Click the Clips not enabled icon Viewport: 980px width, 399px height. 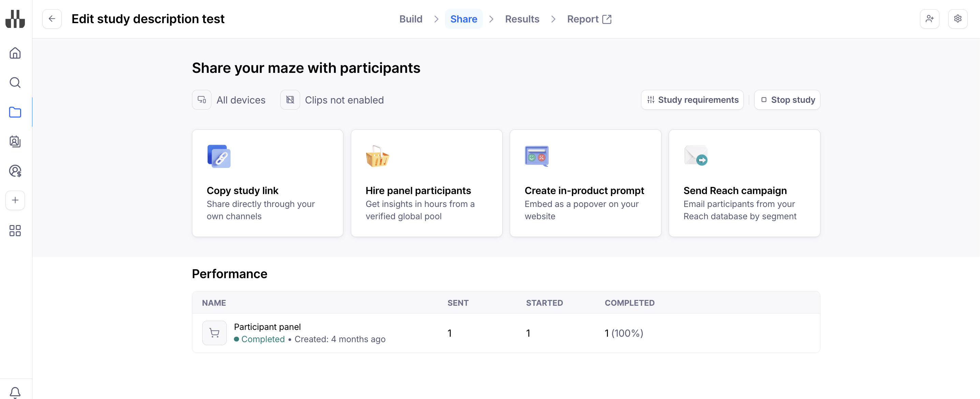[x=290, y=100]
